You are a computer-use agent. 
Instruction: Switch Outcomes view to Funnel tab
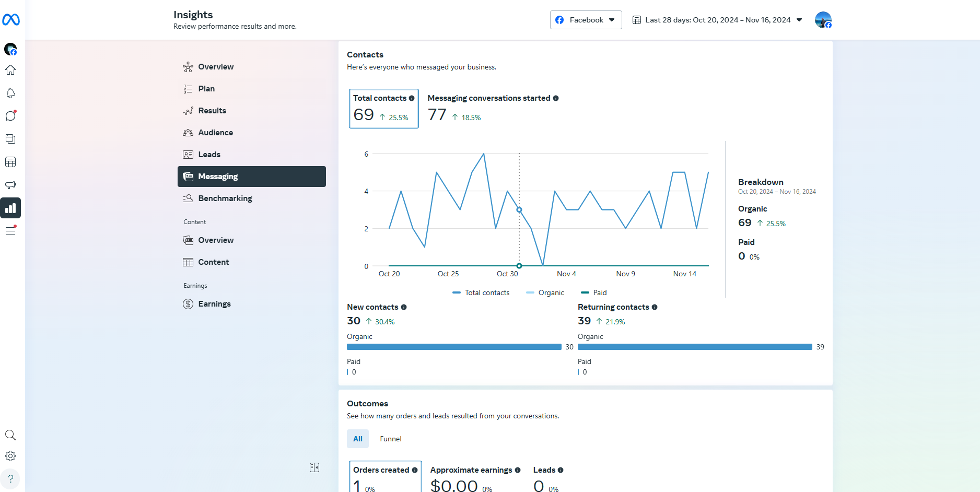click(x=391, y=439)
